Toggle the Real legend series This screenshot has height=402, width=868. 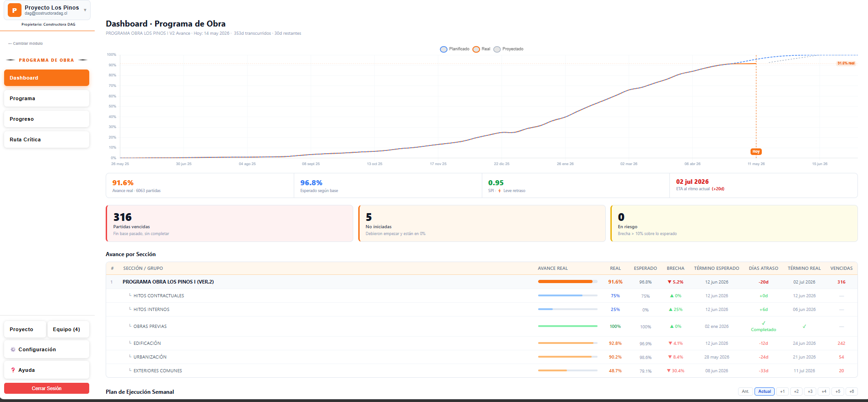coord(481,49)
